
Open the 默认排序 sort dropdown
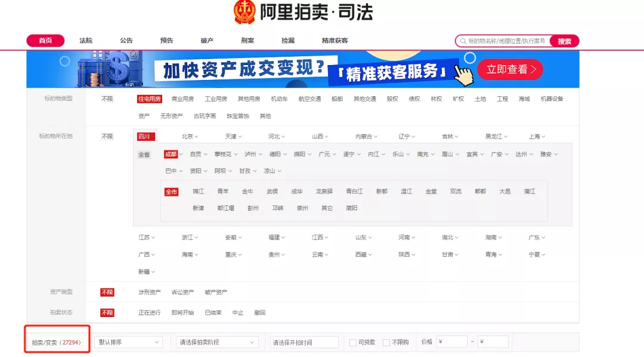129,342
